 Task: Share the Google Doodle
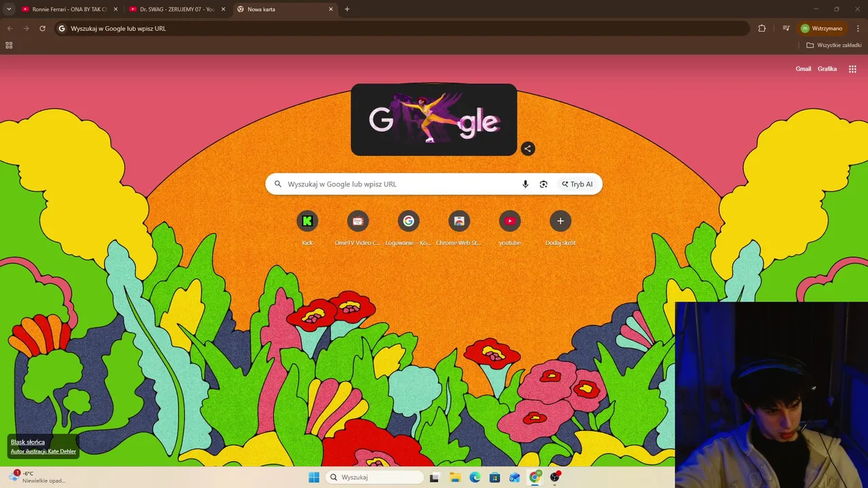point(528,148)
